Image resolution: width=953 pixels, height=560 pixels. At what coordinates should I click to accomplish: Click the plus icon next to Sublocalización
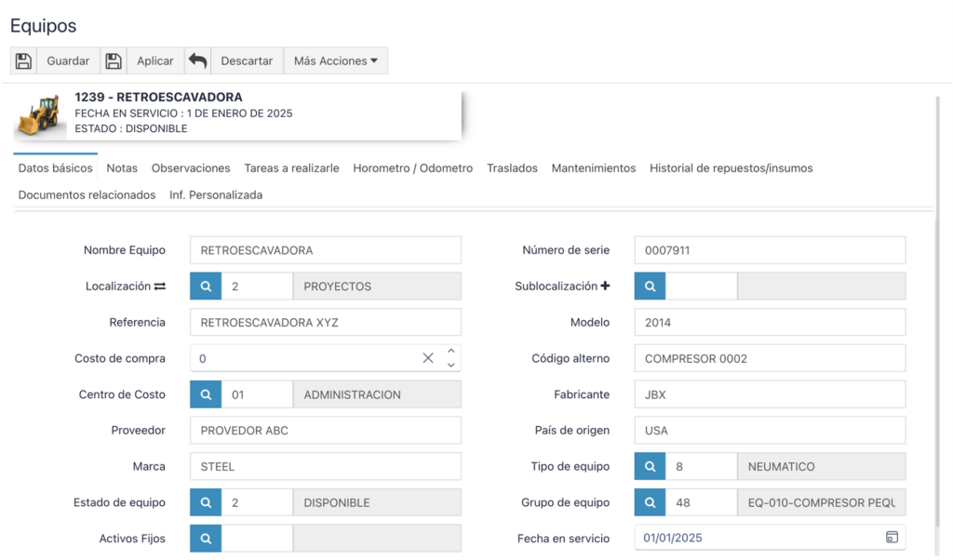[x=605, y=287]
